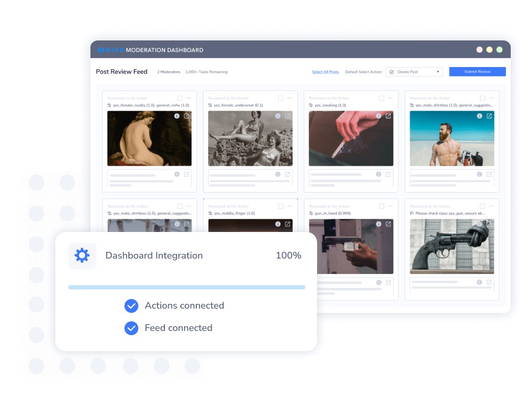Click the 'Actions connected' label
This screenshot has height=415, width=532.
coord(184,306)
